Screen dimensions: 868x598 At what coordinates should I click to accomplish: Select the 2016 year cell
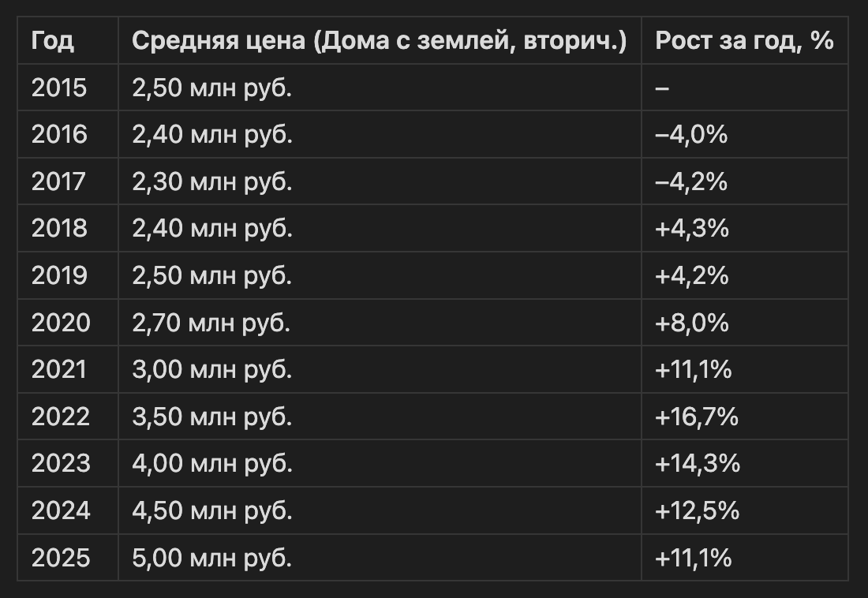(59, 135)
